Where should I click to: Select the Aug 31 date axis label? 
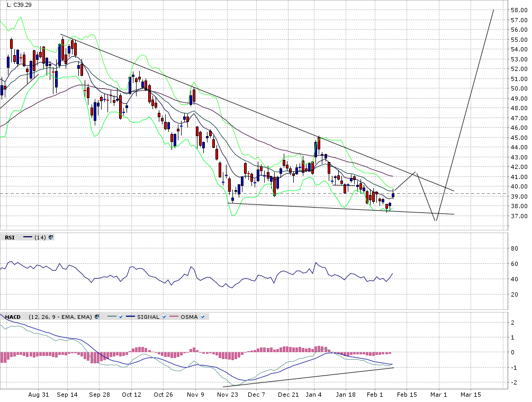(38, 395)
